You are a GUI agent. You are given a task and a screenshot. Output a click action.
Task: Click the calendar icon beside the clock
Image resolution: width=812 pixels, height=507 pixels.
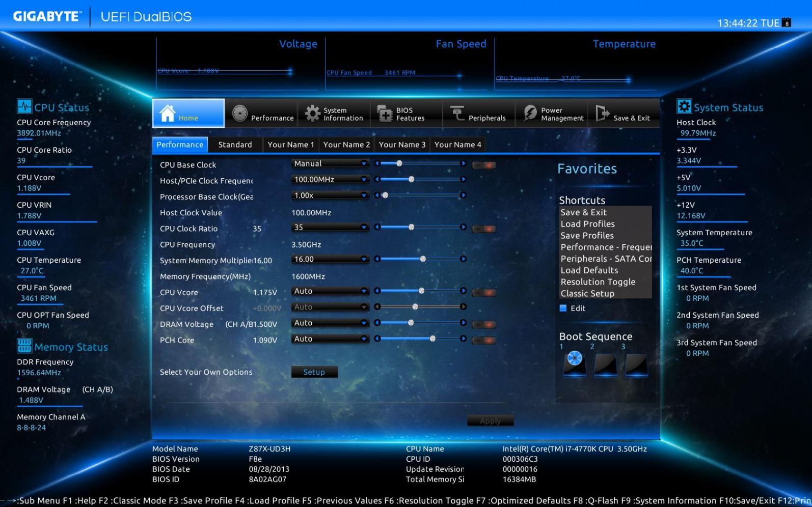(787, 23)
